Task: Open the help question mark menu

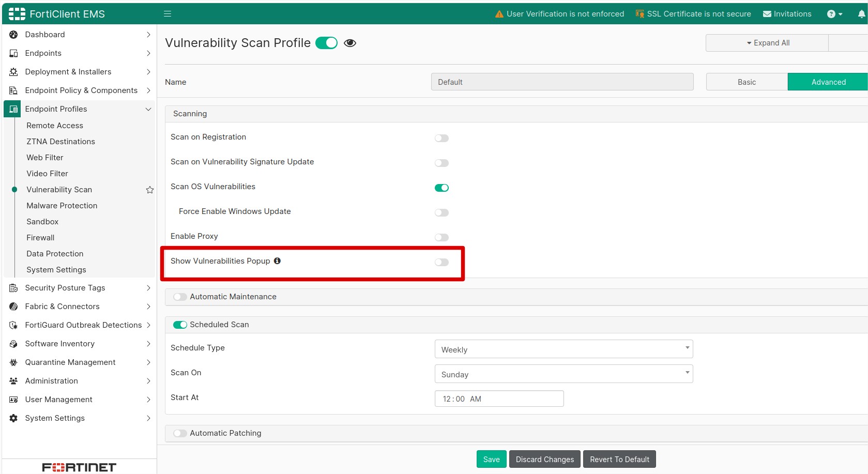Action: pos(834,14)
